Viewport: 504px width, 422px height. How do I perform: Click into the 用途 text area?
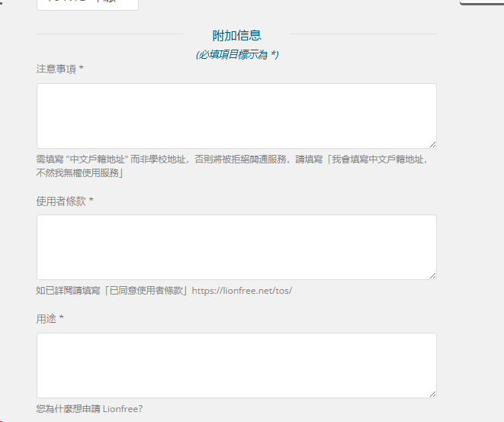[x=236, y=365]
